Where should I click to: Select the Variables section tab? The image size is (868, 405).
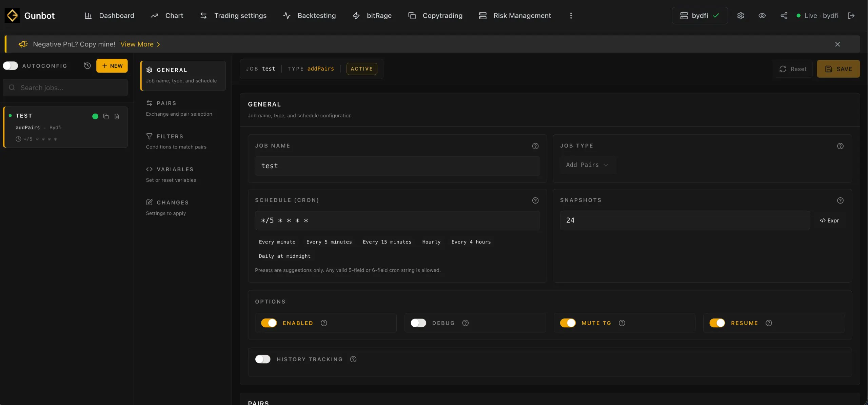click(x=183, y=175)
